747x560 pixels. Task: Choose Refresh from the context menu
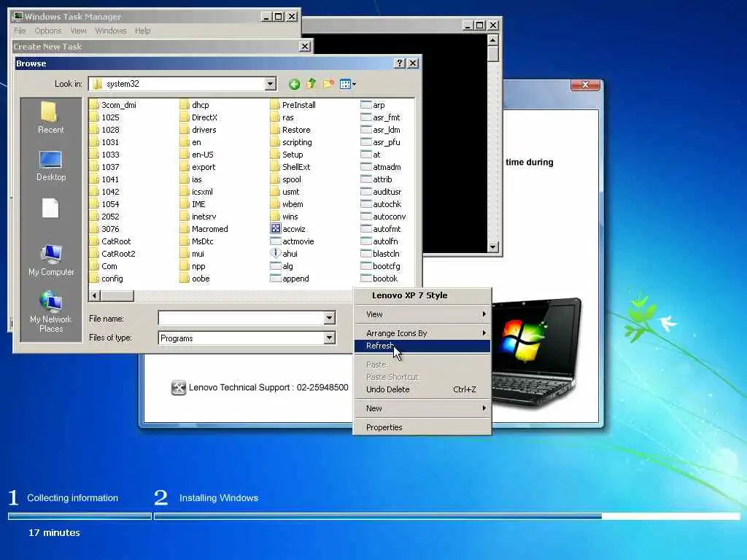click(x=422, y=346)
